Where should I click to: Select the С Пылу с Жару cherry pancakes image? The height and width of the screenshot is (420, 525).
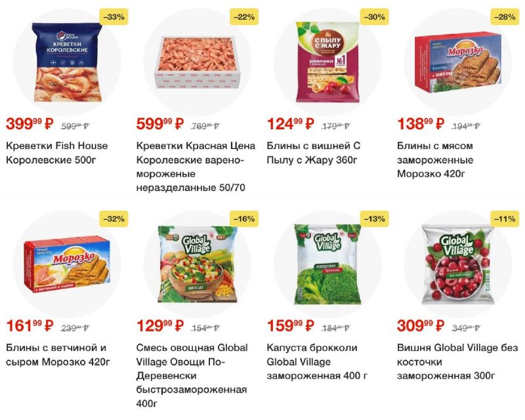[327, 62]
